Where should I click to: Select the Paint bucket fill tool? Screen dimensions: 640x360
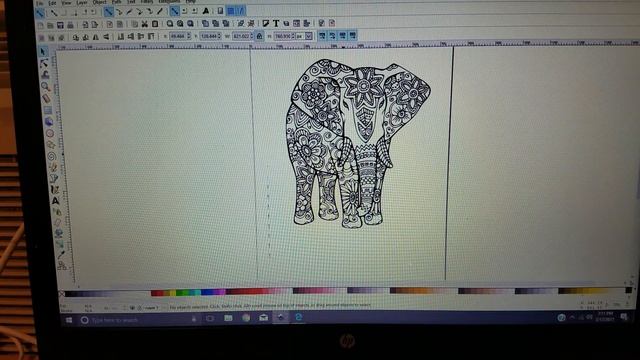coord(58,233)
